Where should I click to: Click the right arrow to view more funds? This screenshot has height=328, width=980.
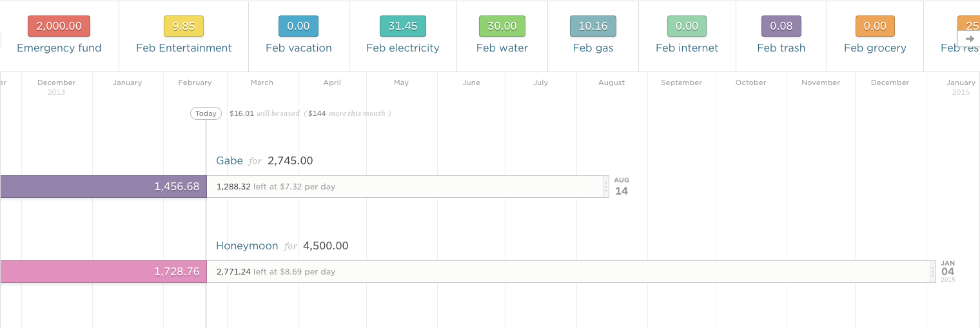tap(969, 39)
